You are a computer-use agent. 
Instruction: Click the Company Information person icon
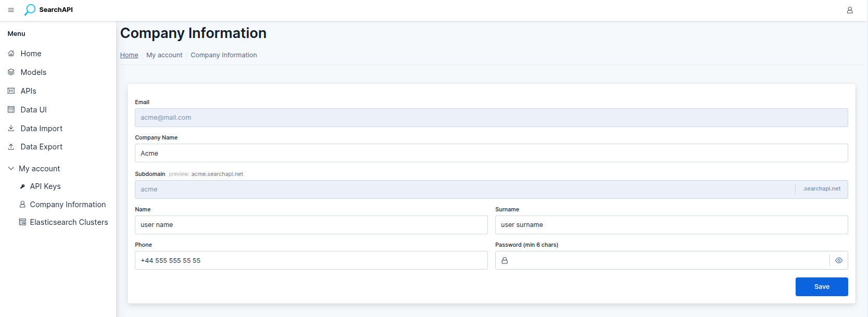pyautogui.click(x=22, y=205)
